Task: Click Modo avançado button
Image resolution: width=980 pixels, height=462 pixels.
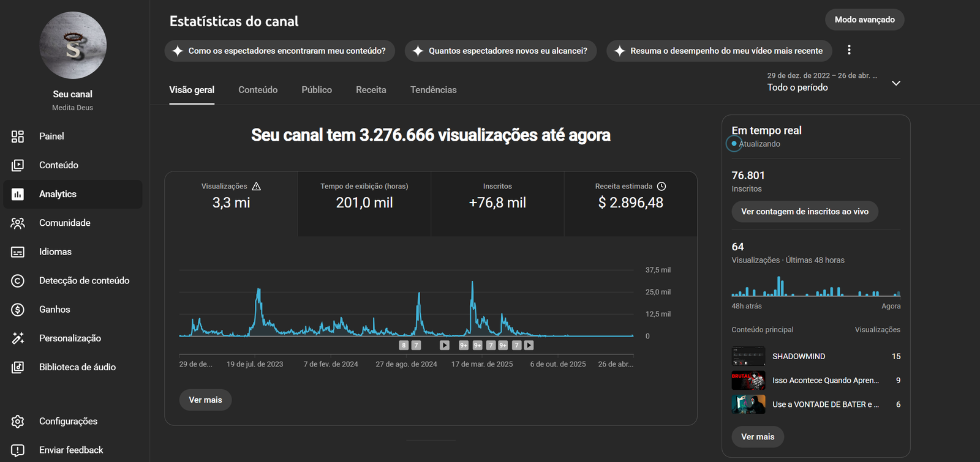Action: pos(864,20)
